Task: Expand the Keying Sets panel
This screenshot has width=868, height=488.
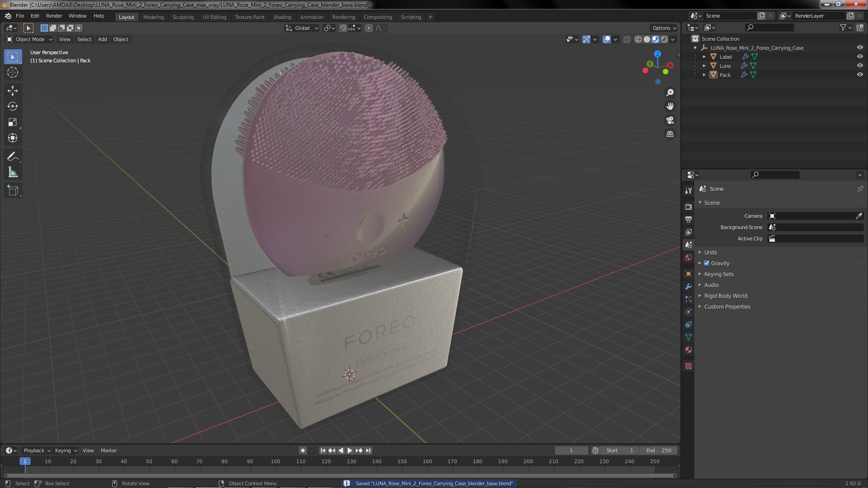Action: pos(718,274)
